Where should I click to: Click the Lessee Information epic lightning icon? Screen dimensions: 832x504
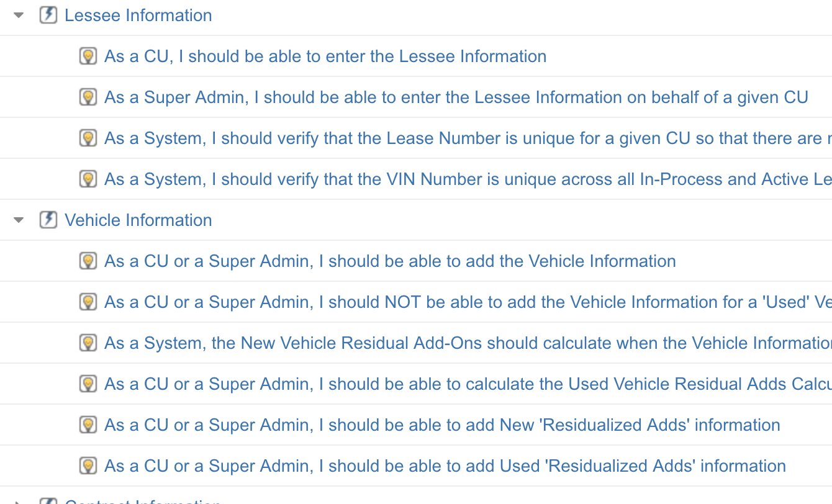pyautogui.click(x=48, y=15)
